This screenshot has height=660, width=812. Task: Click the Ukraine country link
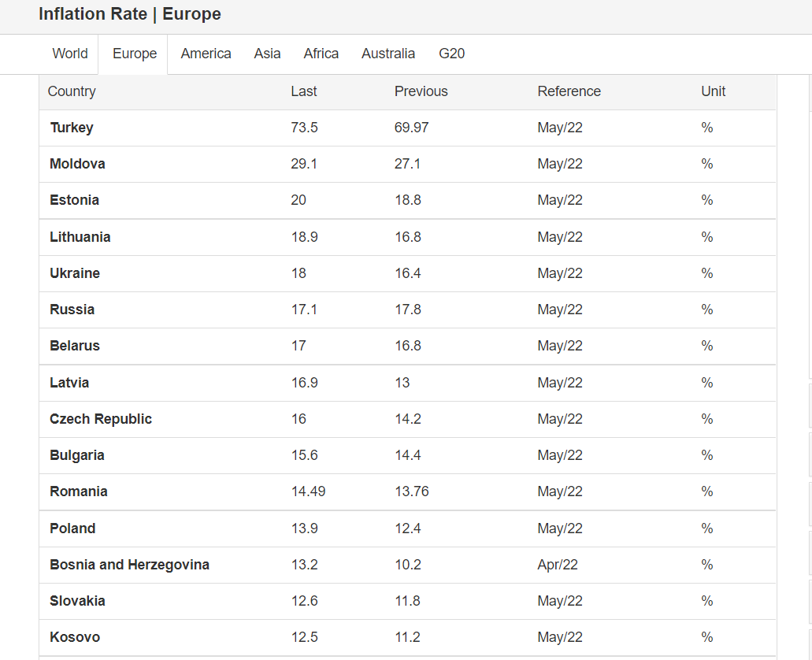[x=75, y=273]
